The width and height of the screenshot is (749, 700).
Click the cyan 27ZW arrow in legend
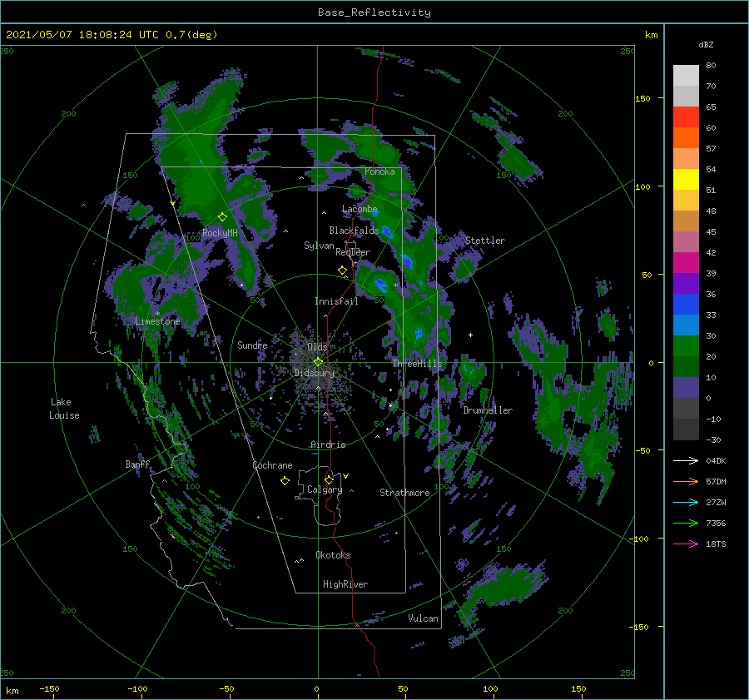click(686, 502)
